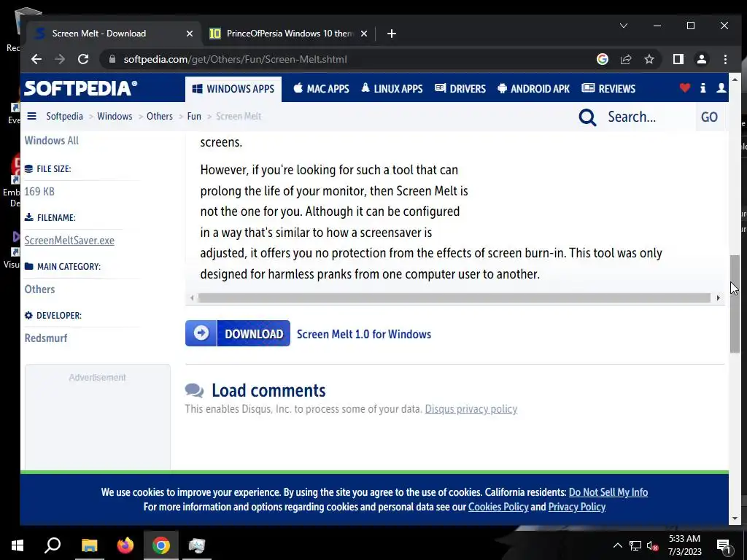Bookmark this page with the star
This screenshot has width=747, height=560.
click(x=649, y=59)
